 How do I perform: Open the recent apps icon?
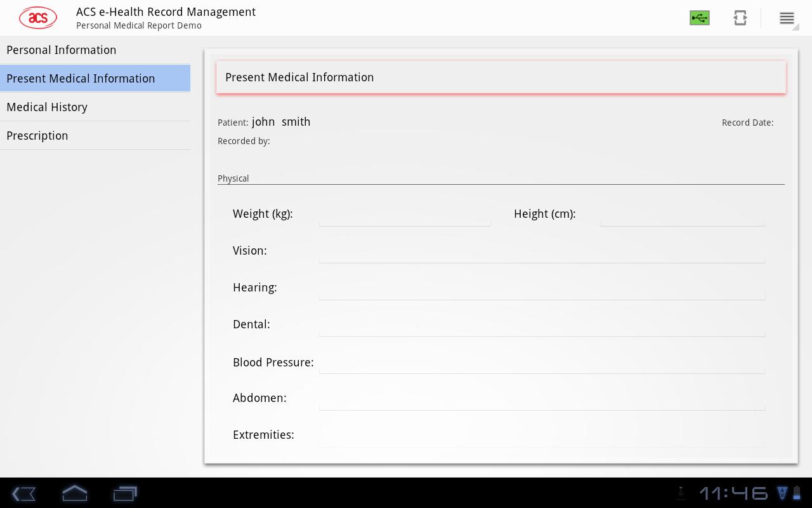(x=125, y=493)
